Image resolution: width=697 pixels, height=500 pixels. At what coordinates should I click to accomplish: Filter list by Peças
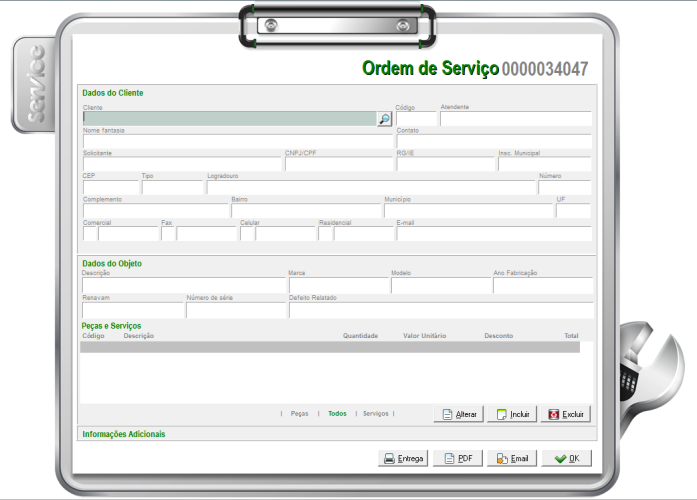click(299, 413)
